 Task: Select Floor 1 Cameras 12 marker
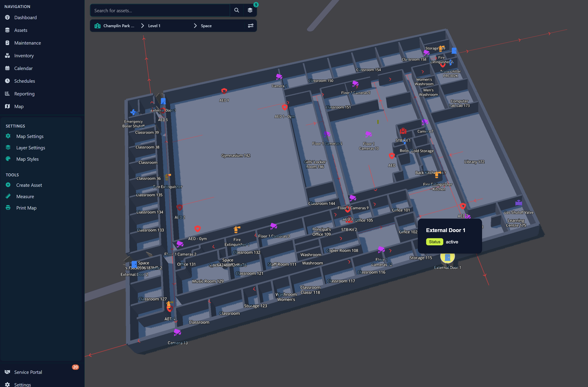[381, 249]
